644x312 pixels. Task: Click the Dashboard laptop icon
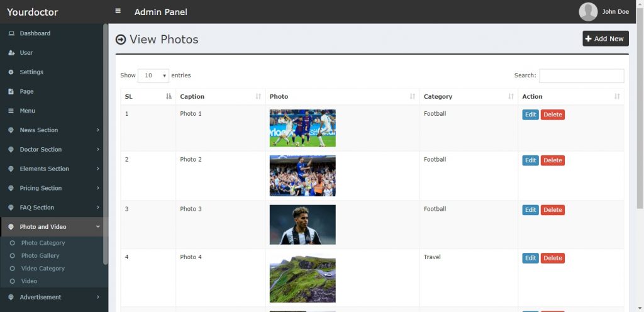(11, 33)
